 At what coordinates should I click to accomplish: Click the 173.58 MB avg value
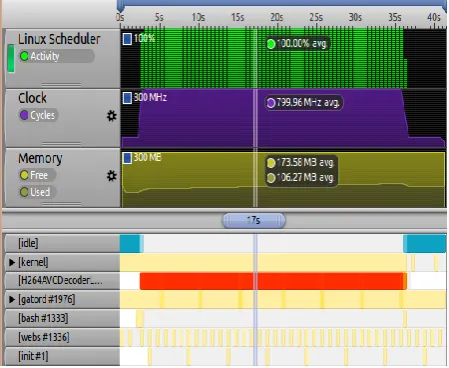pos(301,163)
